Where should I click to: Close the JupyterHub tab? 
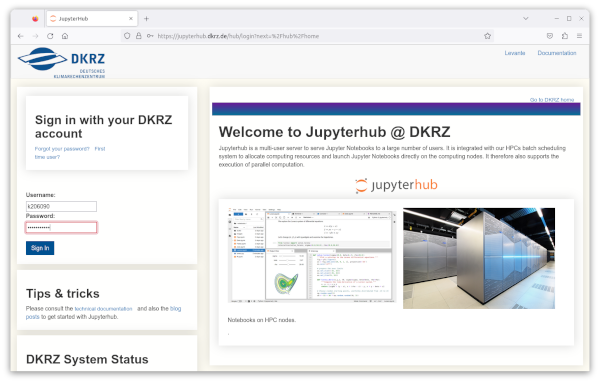(131, 18)
